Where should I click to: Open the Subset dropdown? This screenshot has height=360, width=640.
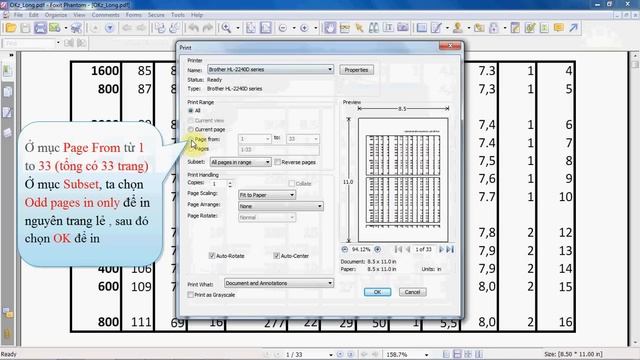240,162
